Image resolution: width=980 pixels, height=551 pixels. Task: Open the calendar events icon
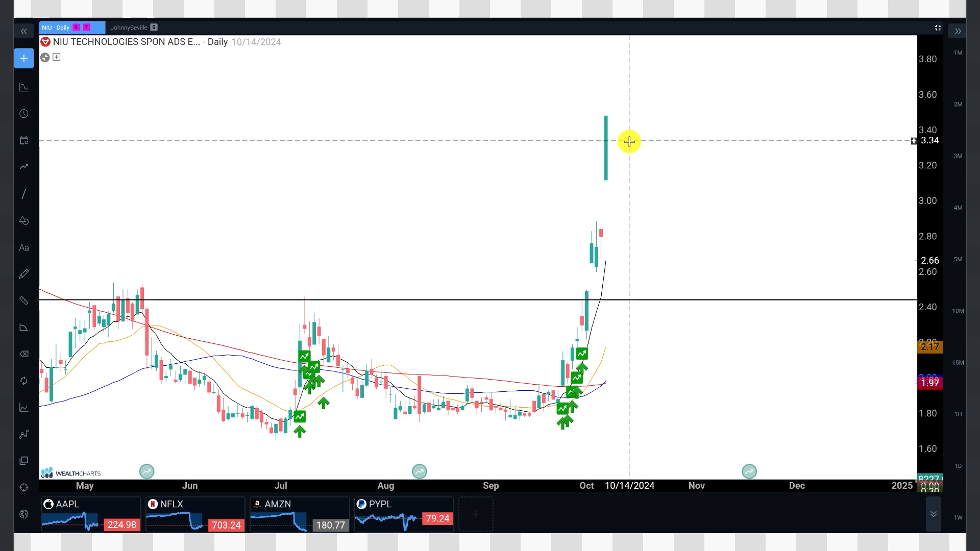pyautogui.click(x=24, y=140)
